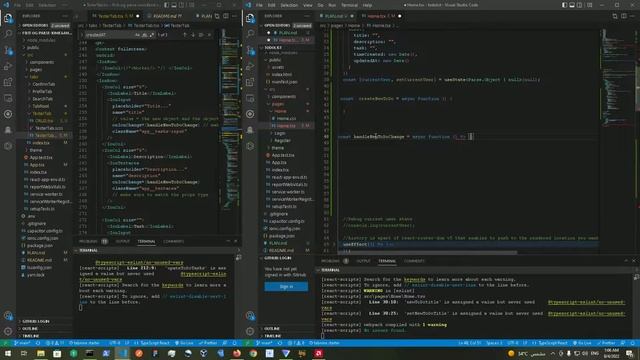This screenshot has width=640, height=360.
Task: Open Manage gear in right VS Code window
Action: [250, 331]
